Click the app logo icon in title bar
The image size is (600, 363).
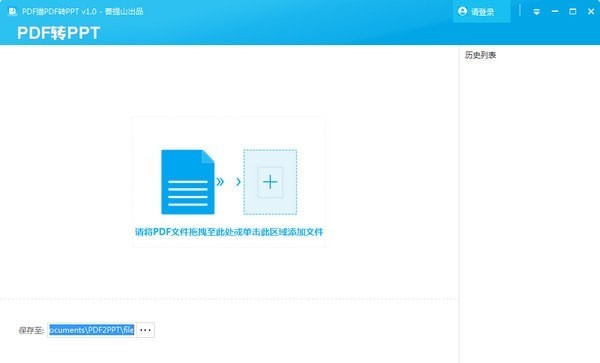coord(13,11)
